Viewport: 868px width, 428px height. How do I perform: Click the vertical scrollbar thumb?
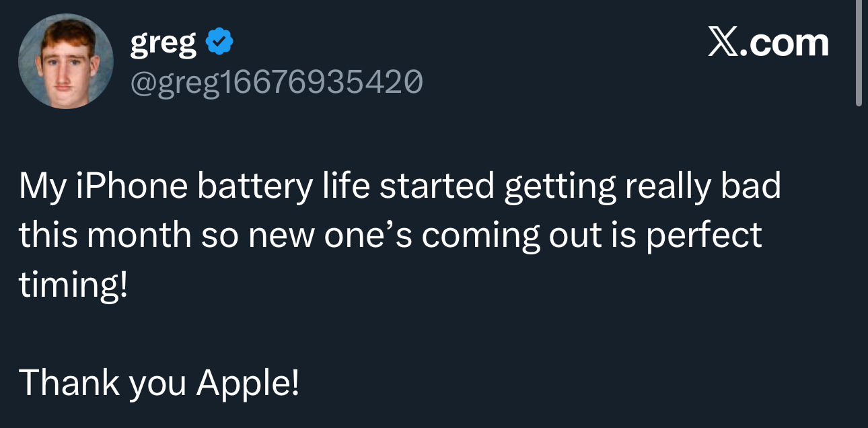coord(859,54)
